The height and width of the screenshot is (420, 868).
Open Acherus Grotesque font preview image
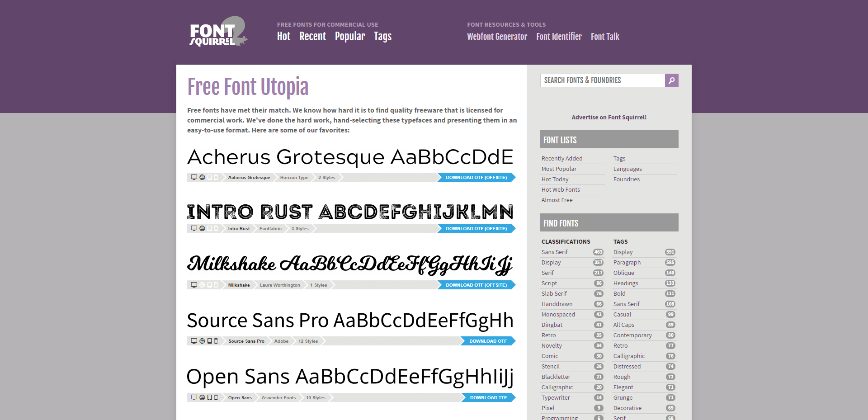350,157
